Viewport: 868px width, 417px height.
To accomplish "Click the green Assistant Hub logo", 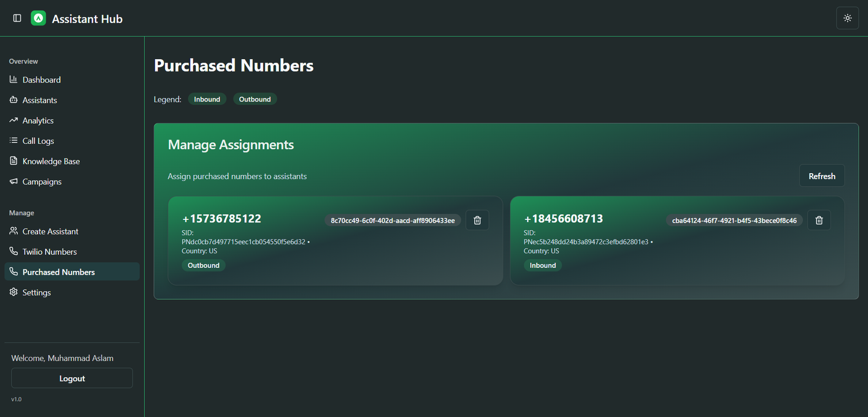I will click(x=39, y=18).
